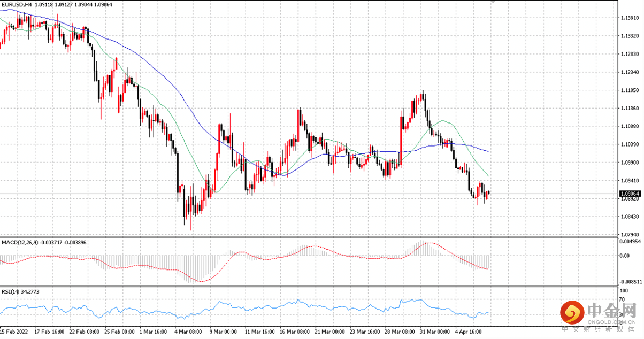Click the 15 Feb 2022 date label
The image size is (644, 339).
[14, 332]
